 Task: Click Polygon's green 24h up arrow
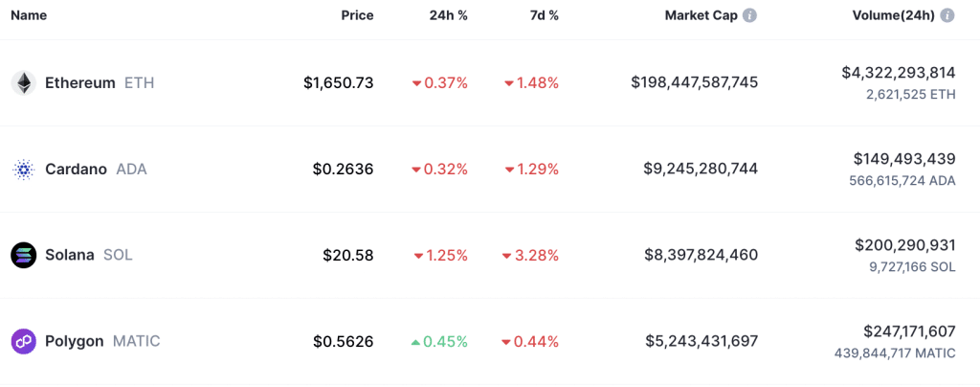tap(415, 342)
